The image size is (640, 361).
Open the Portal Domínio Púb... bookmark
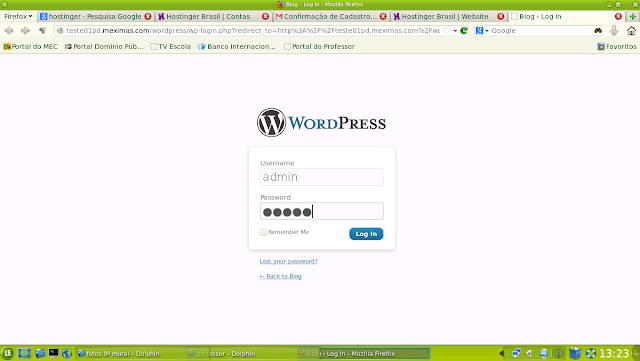[x=104, y=47]
